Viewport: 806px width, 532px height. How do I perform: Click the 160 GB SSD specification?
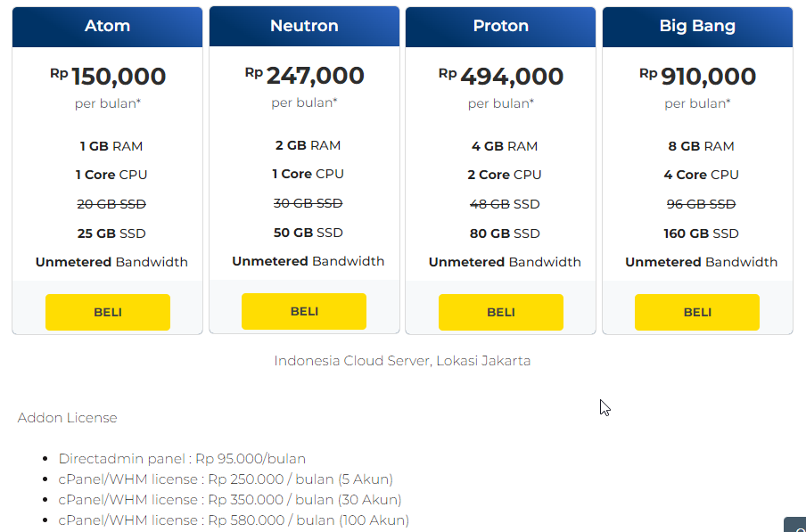pyautogui.click(x=701, y=233)
